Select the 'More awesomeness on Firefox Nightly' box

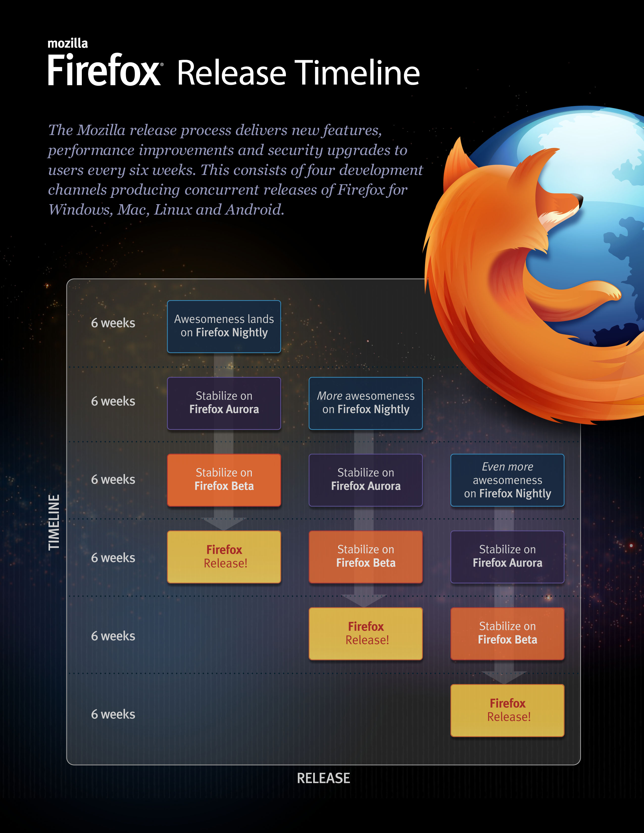click(x=365, y=403)
